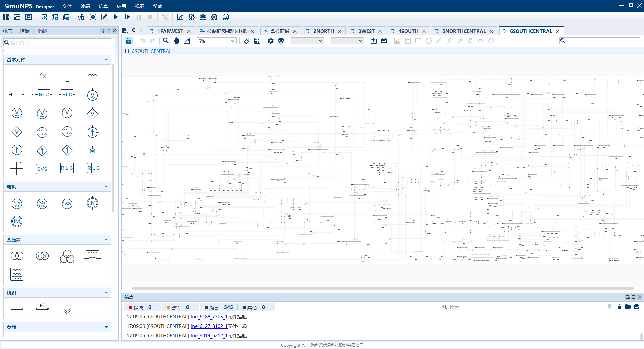
Task: Collapse the 变压器 section
Action: coord(106,240)
